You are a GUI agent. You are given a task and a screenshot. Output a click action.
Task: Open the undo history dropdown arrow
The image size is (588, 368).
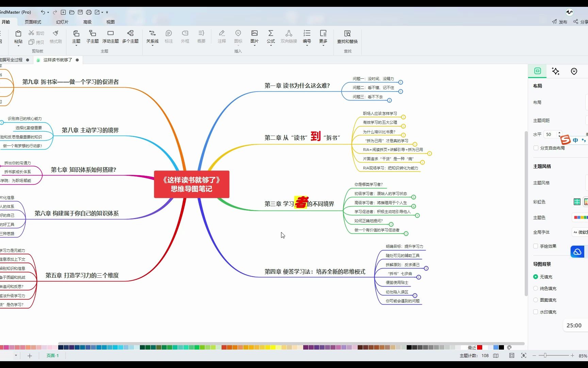(48, 12)
